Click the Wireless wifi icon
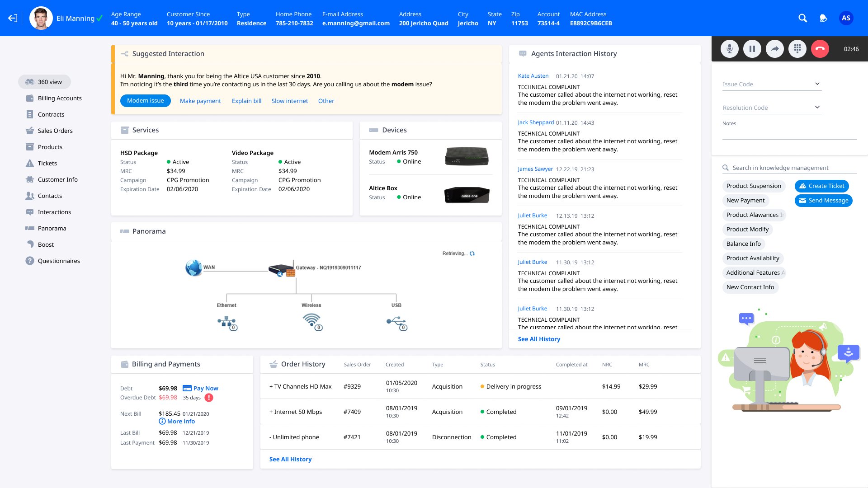This screenshot has width=868, height=488. pos(312,322)
